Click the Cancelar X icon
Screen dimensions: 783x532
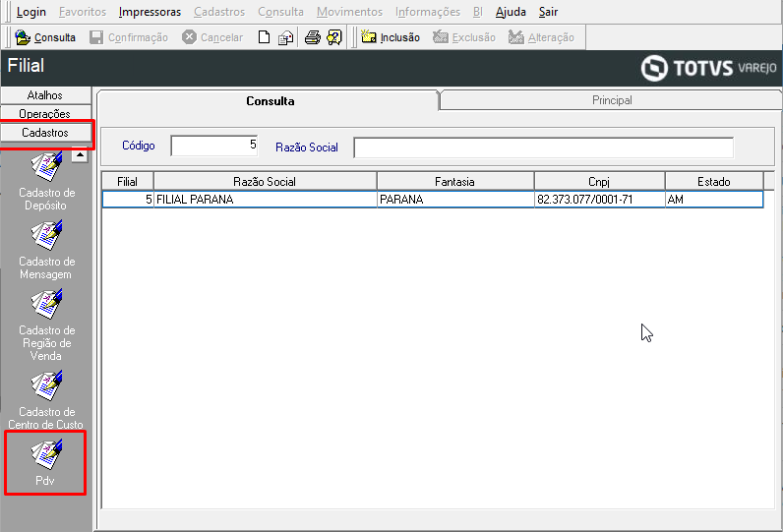point(189,37)
